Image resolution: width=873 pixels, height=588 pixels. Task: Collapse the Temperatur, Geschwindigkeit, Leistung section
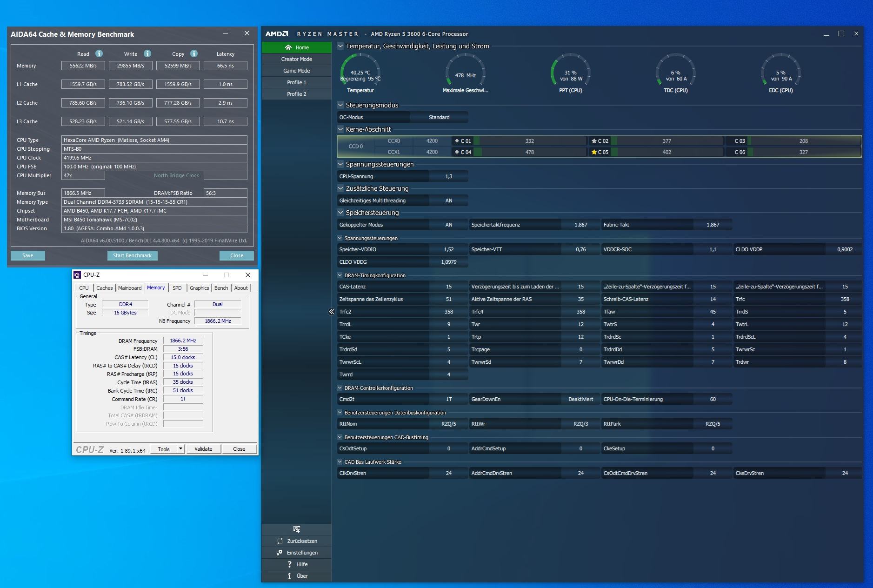[x=340, y=46]
